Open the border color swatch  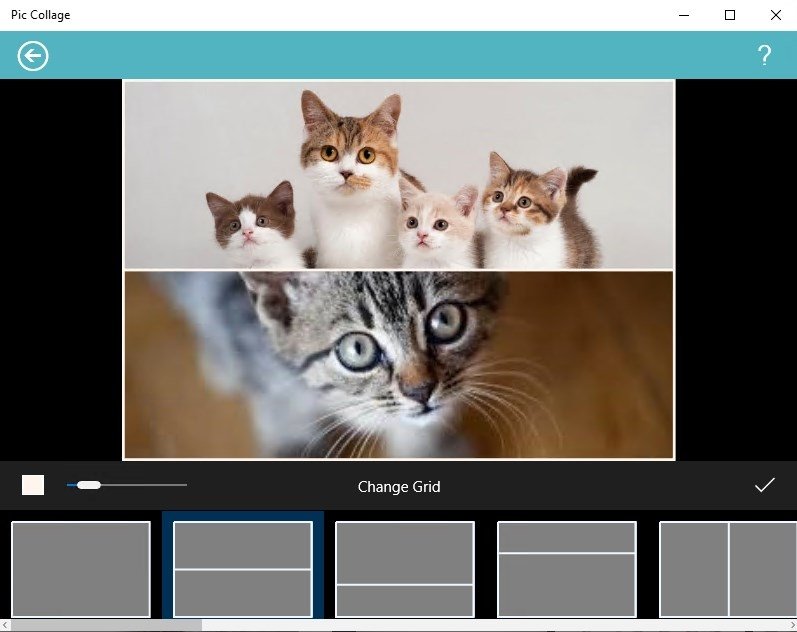33,485
